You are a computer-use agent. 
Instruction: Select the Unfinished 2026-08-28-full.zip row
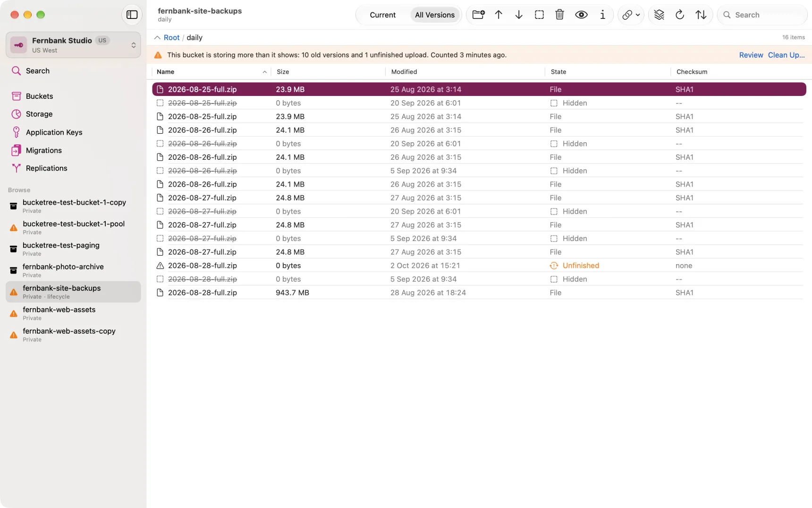pos(479,266)
